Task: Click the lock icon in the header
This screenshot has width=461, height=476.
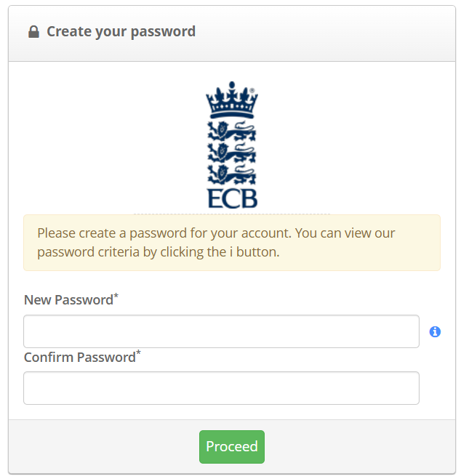Action: (33, 32)
